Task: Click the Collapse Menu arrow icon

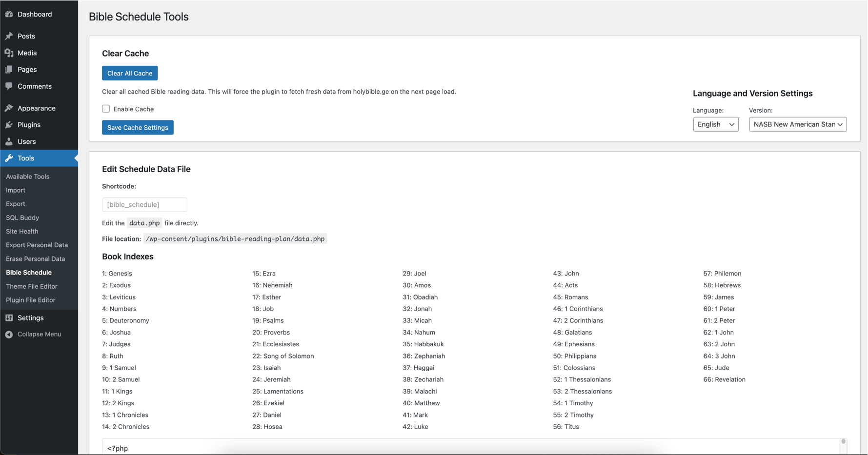Action: tap(9, 334)
